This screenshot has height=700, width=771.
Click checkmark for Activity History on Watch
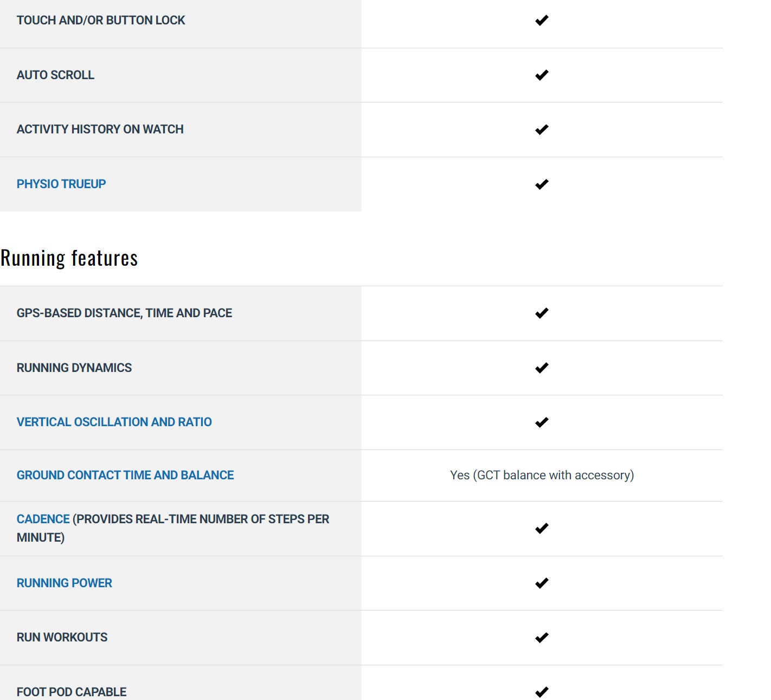coord(542,130)
